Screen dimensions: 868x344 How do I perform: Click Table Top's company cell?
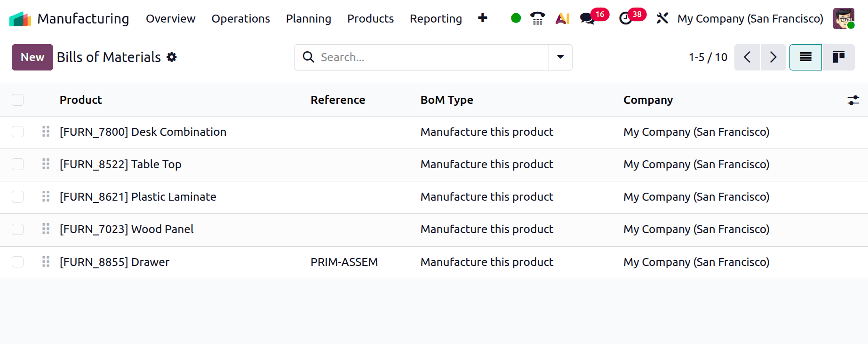click(x=696, y=164)
